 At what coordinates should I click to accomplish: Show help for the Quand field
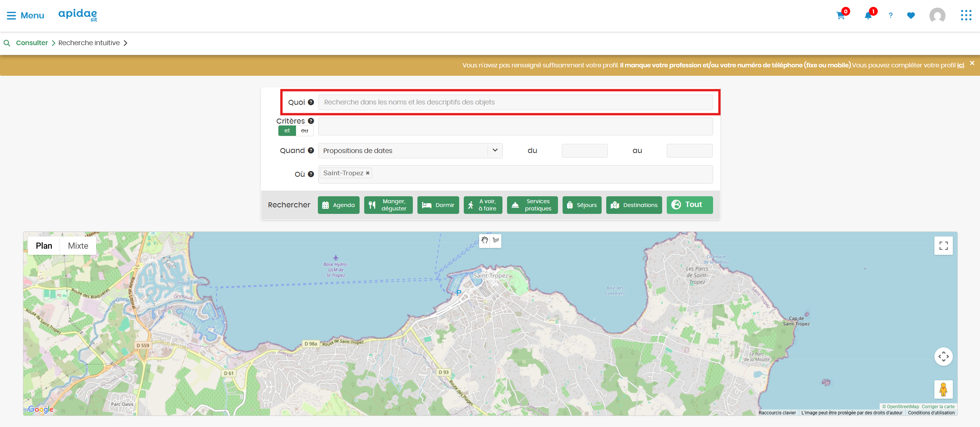(311, 150)
